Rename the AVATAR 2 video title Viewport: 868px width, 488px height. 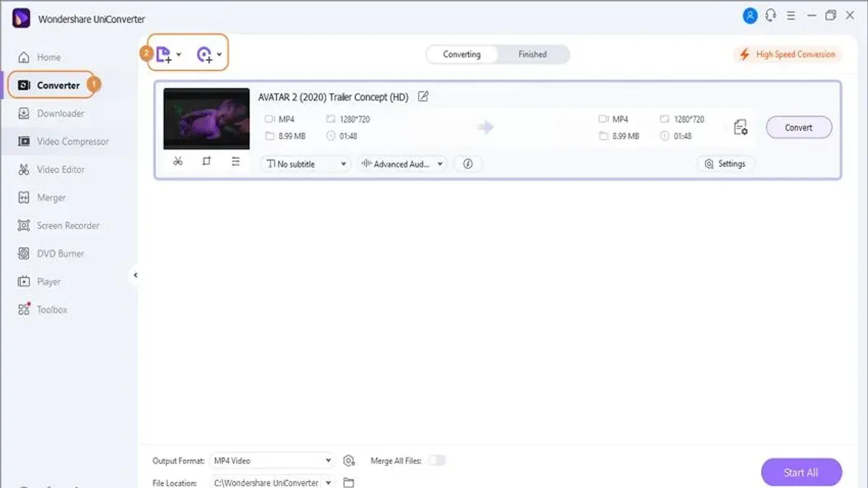pos(423,96)
